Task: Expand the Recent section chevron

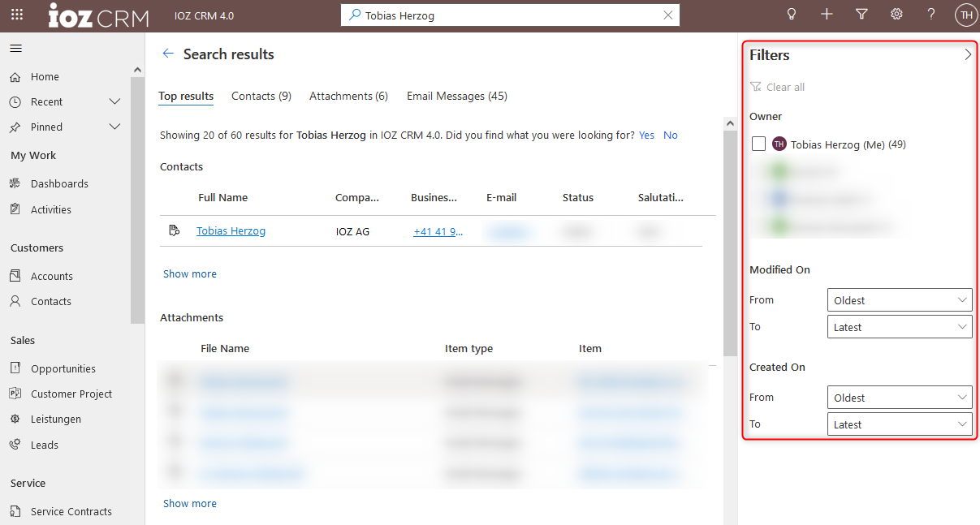Action: [114, 101]
